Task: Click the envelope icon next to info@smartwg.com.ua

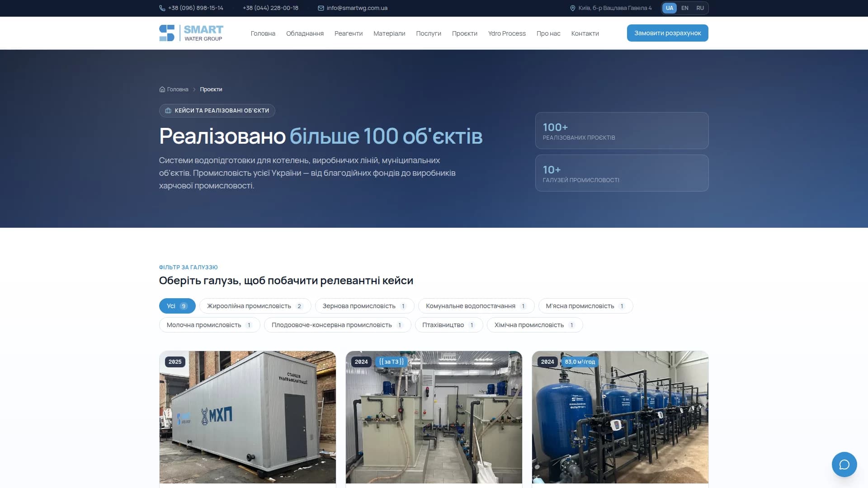Action: pos(321,8)
